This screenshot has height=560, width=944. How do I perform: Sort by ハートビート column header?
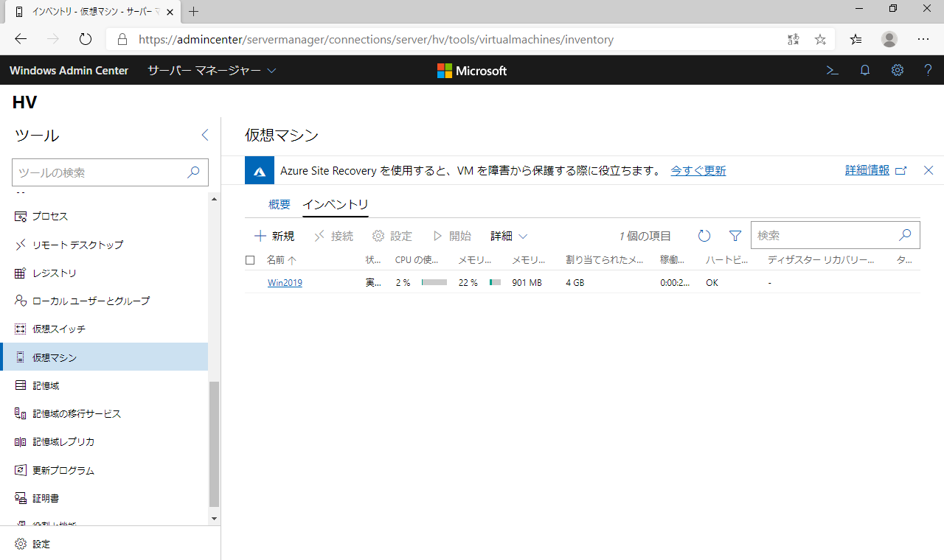click(727, 260)
